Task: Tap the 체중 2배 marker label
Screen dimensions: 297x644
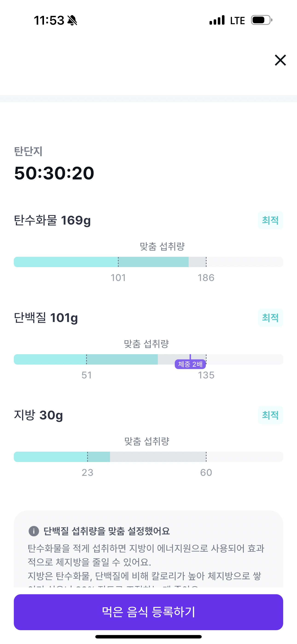Action: tap(190, 364)
